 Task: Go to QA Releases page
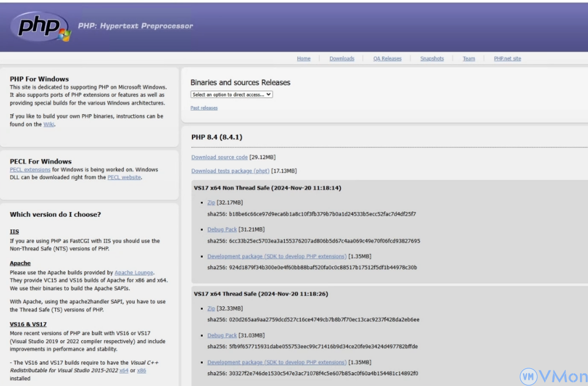387,59
